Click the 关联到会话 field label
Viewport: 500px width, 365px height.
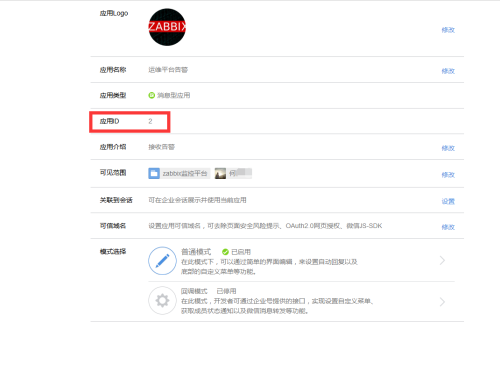pos(116,200)
